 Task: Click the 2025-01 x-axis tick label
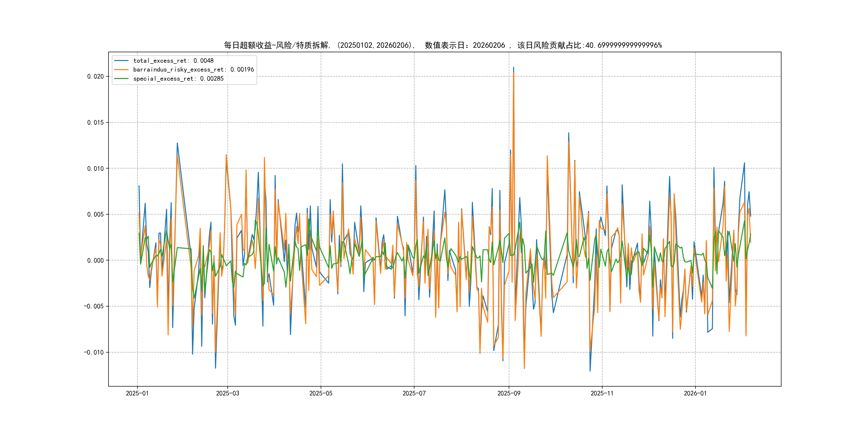point(137,393)
